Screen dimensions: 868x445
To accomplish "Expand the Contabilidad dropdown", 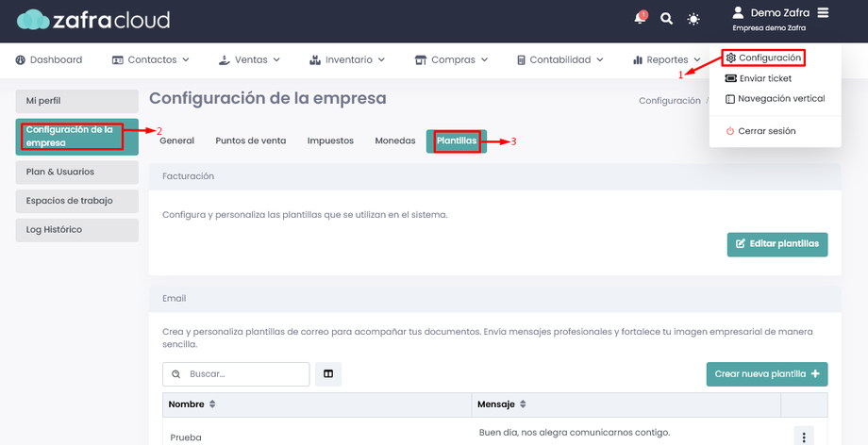I will (559, 59).
